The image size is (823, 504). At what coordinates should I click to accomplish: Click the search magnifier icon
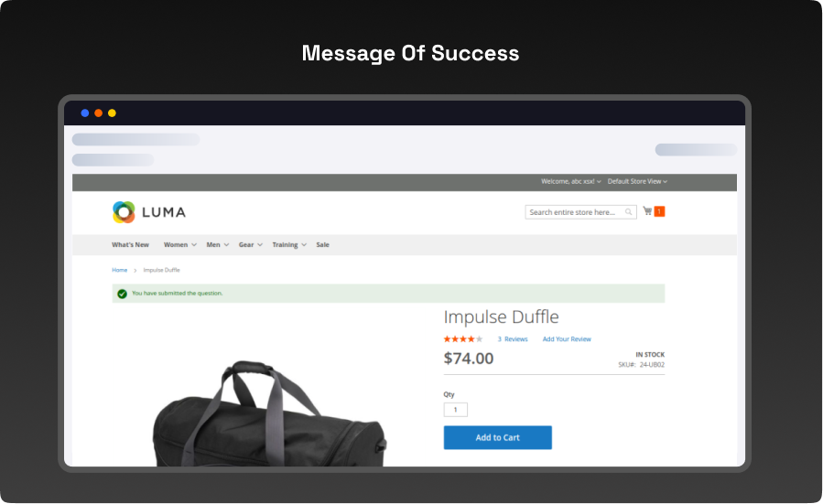coord(628,212)
